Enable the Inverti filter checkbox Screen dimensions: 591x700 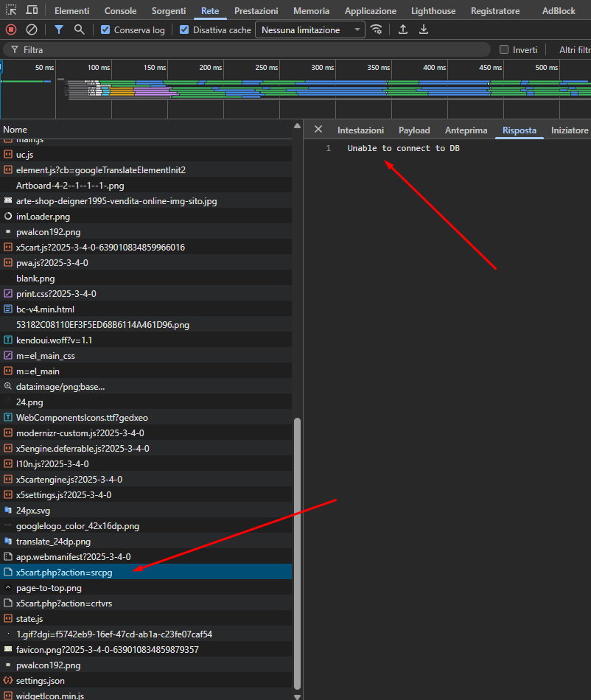click(504, 50)
